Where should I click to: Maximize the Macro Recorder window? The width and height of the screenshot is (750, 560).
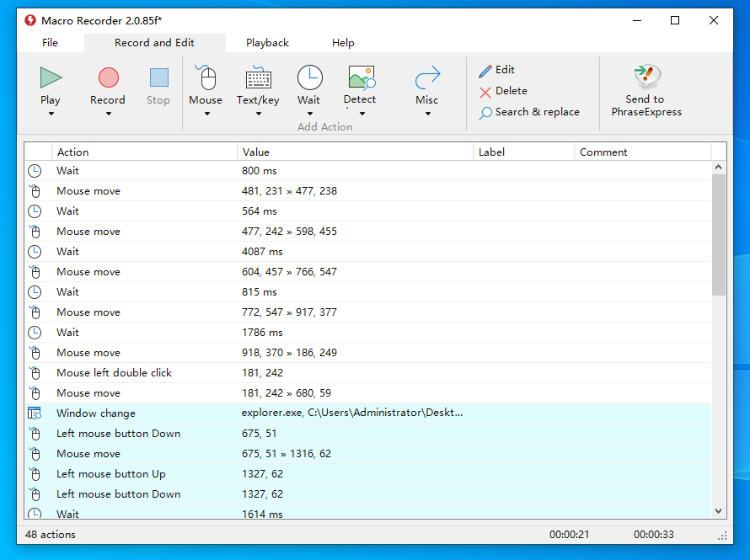[x=675, y=20]
